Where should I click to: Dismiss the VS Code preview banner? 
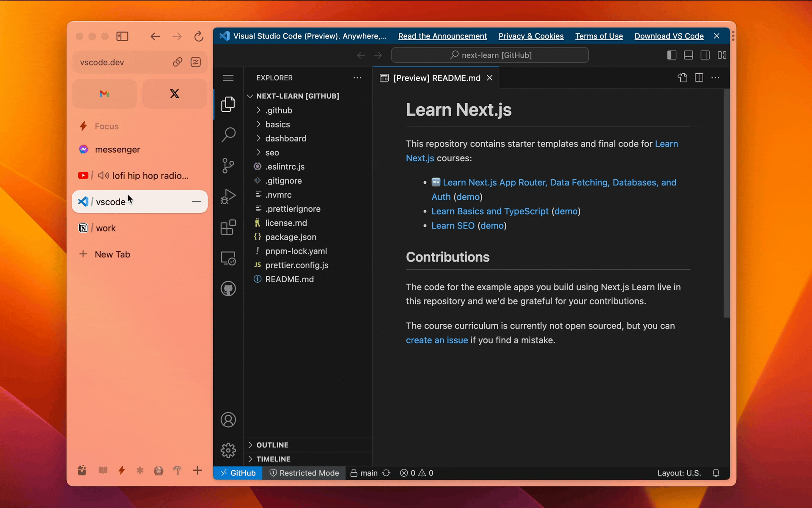click(x=717, y=36)
